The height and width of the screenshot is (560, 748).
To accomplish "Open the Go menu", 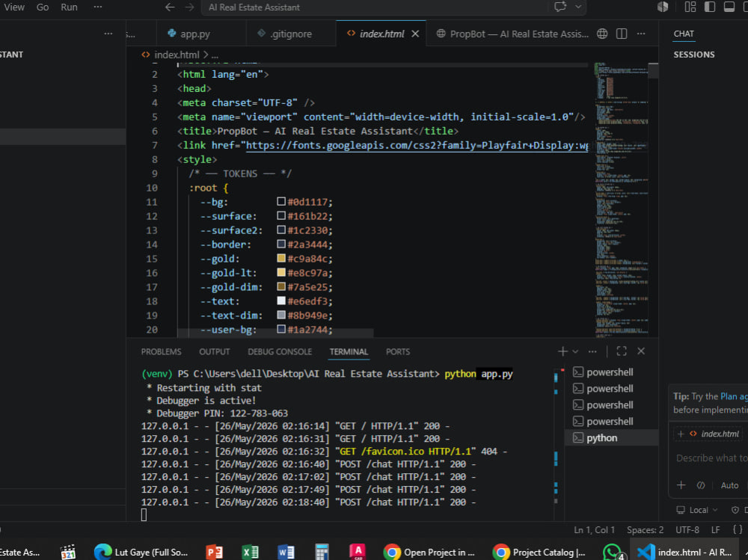I will coord(43,7).
